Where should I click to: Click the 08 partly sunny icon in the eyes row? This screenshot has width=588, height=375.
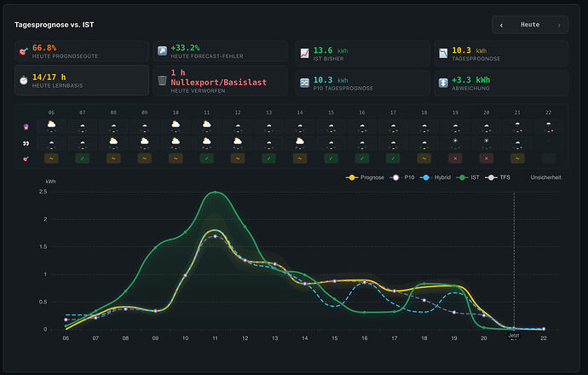[113, 142]
